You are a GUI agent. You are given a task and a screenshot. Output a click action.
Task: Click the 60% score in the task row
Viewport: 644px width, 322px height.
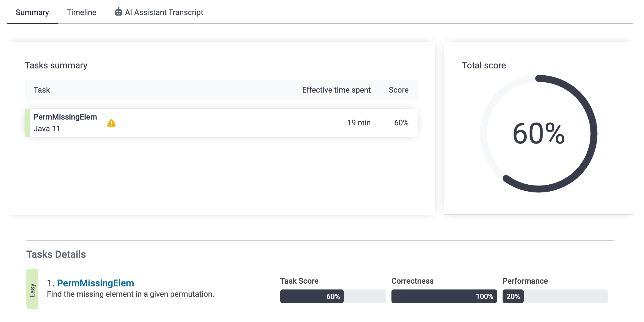point(401,123)
